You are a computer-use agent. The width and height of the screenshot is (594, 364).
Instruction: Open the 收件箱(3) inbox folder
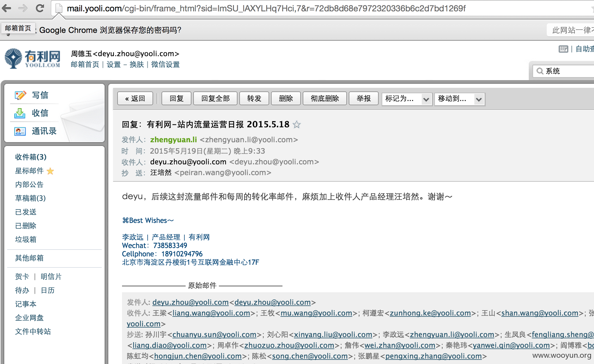point(31,157)
